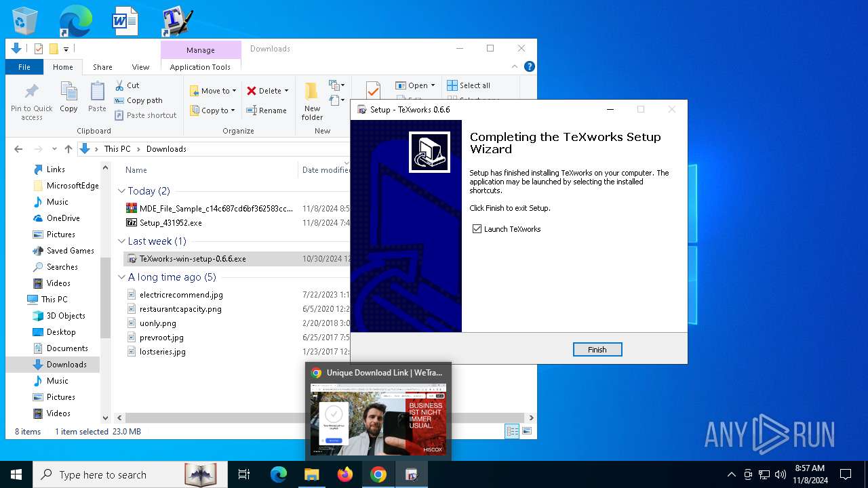The image size is (868, 488).
Task: Switch to View ribbon tab
Action: [x=140, y=67]
